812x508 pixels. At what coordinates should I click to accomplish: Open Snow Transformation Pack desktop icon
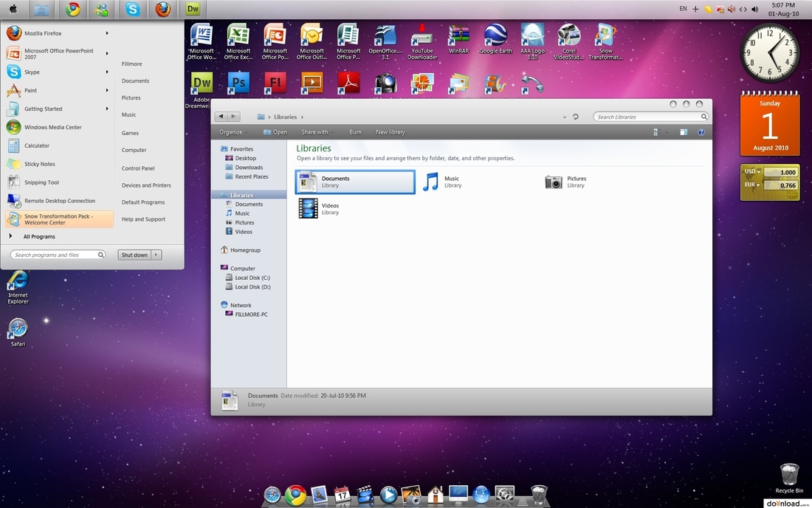605,41
